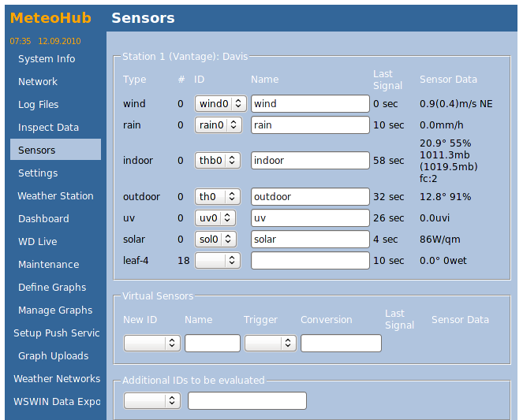523x420 pixels.
Task: Open the thb0 ID dropdown
Action: pos(217,160)
